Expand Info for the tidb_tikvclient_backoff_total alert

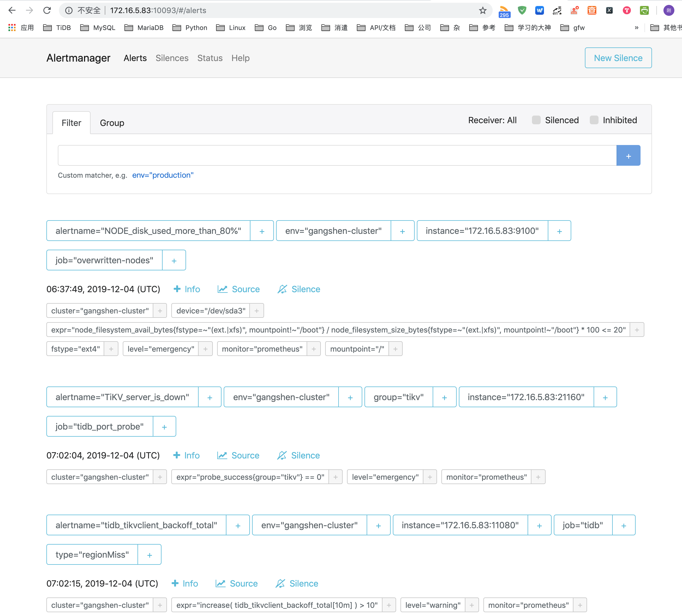(x=185, y=584)
